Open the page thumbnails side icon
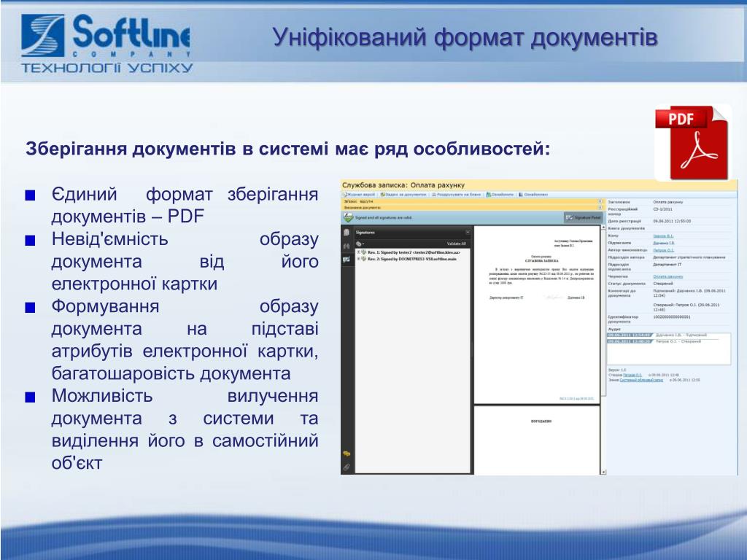Screen dimensions: 747x560 tap(347, 233)
